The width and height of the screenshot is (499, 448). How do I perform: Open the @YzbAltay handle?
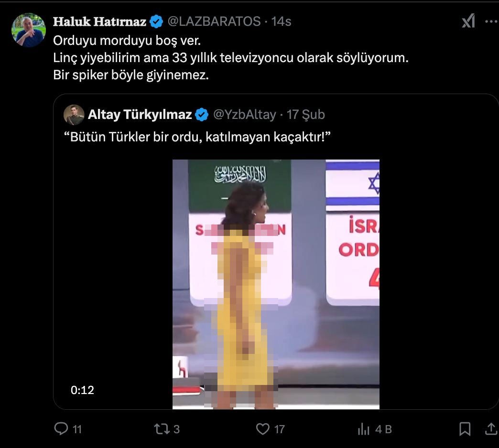pos(244,114)
